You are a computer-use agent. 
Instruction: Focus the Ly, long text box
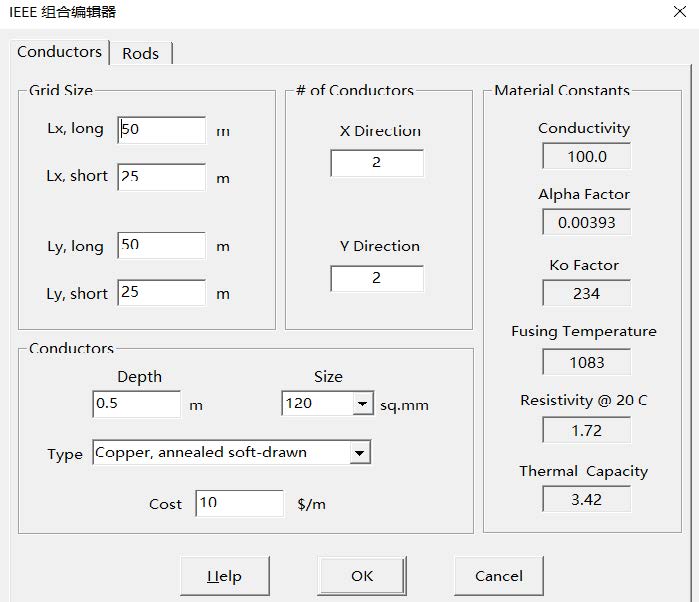(162, 246)
